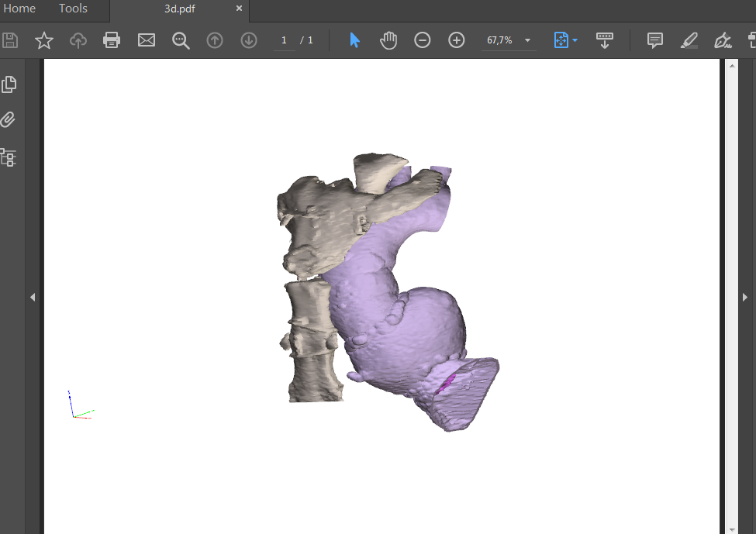Expand the left navigation pane arrow

pos(33,298)
